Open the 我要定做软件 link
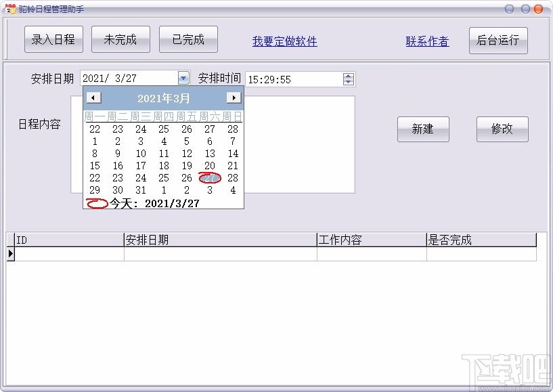 (284, 41)
